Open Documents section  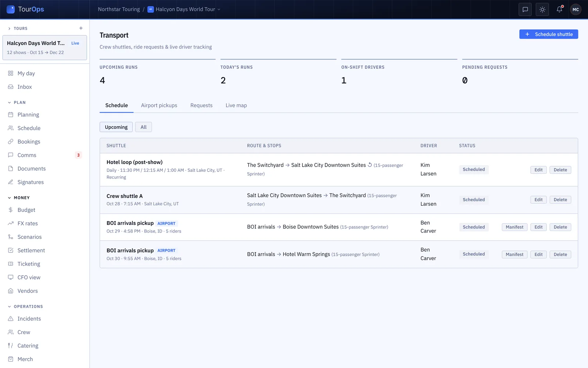tap(44, 169)
